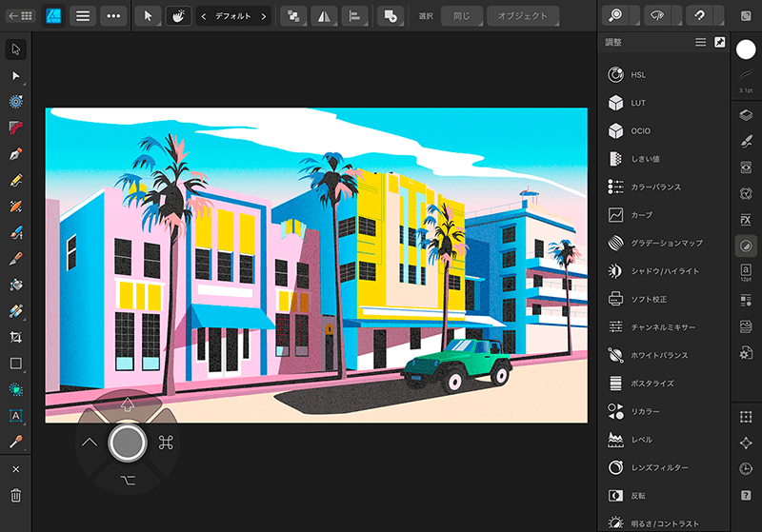Image resolution: width=762 pixels, height=532 pixels.
Task: Open the 調整 panel options menu
Action: tap(700, 43)
